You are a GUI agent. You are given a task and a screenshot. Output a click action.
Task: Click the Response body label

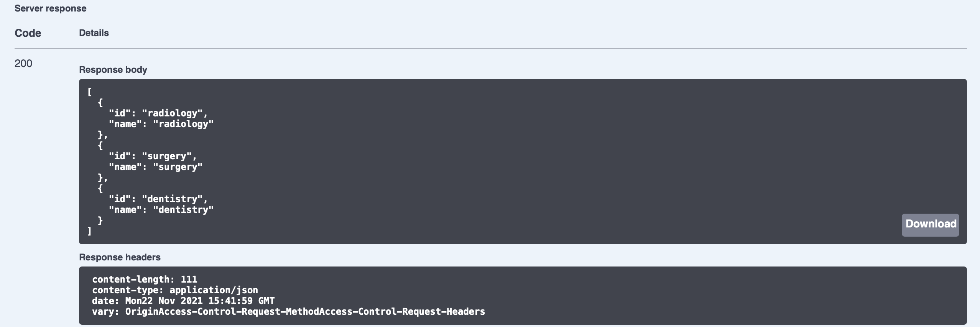pos(113,70)
